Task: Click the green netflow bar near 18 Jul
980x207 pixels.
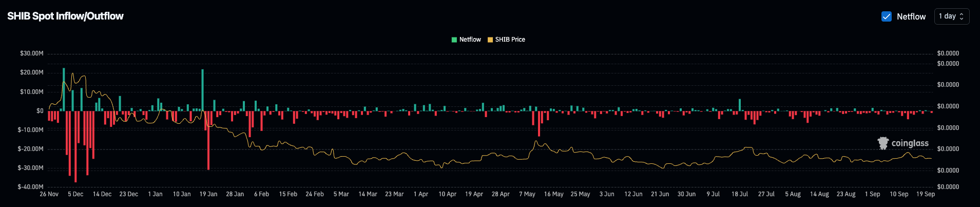Action: 740,105
